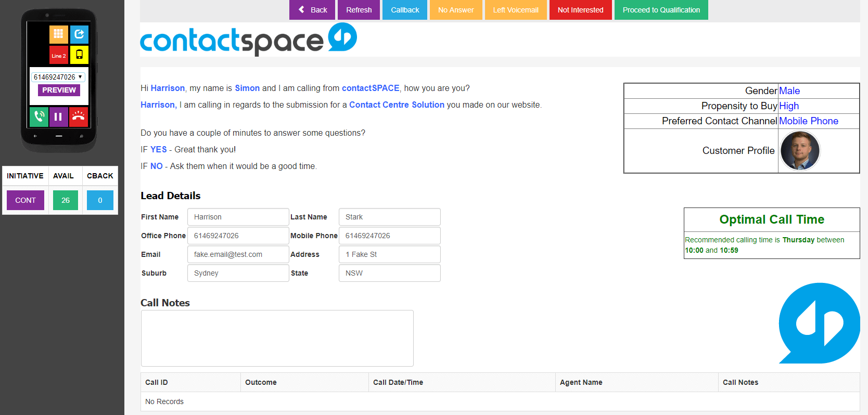Viewport: 868px width, 415px height.
Task: Click the Optimal Call Time heading
Action: (x=772, y=219)
